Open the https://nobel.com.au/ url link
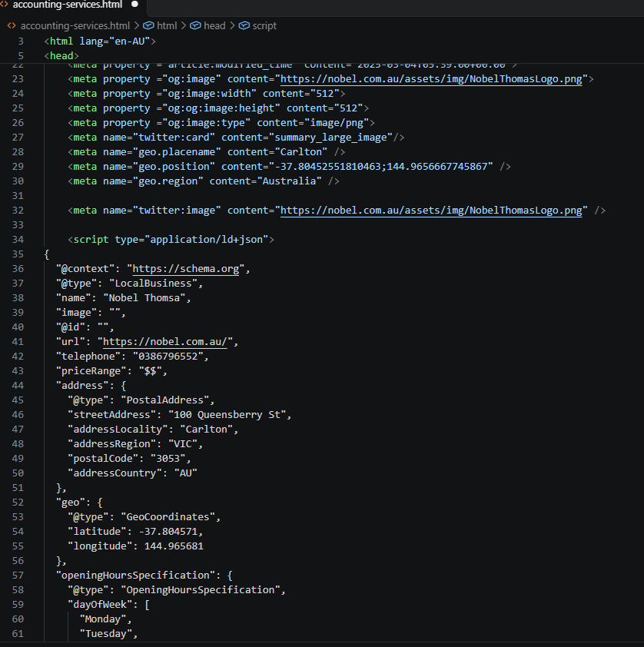The image size is (644, 647). click(165, 342)
